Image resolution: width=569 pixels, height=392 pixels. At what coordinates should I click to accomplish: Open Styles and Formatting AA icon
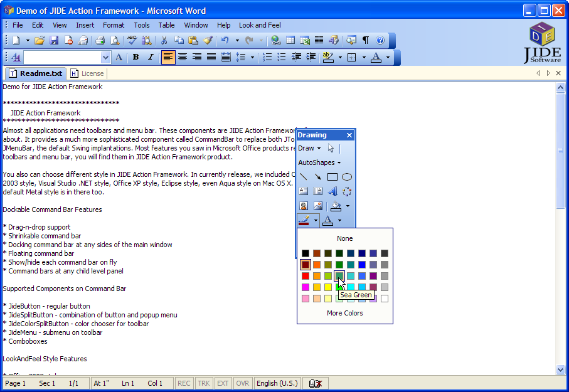pos(16,57)
